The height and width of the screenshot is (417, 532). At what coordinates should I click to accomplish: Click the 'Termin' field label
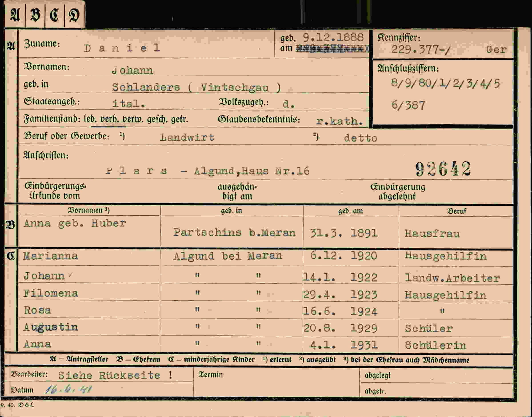click(210, 375)
